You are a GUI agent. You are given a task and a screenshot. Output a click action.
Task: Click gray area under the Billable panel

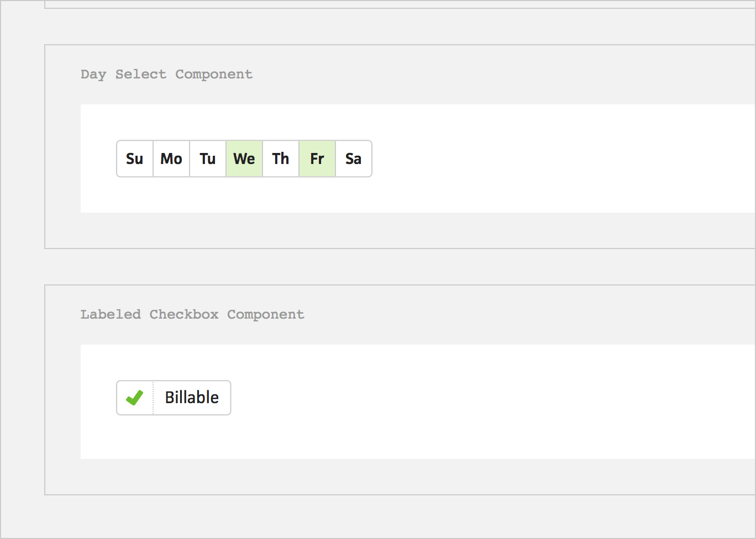[387, 476]
